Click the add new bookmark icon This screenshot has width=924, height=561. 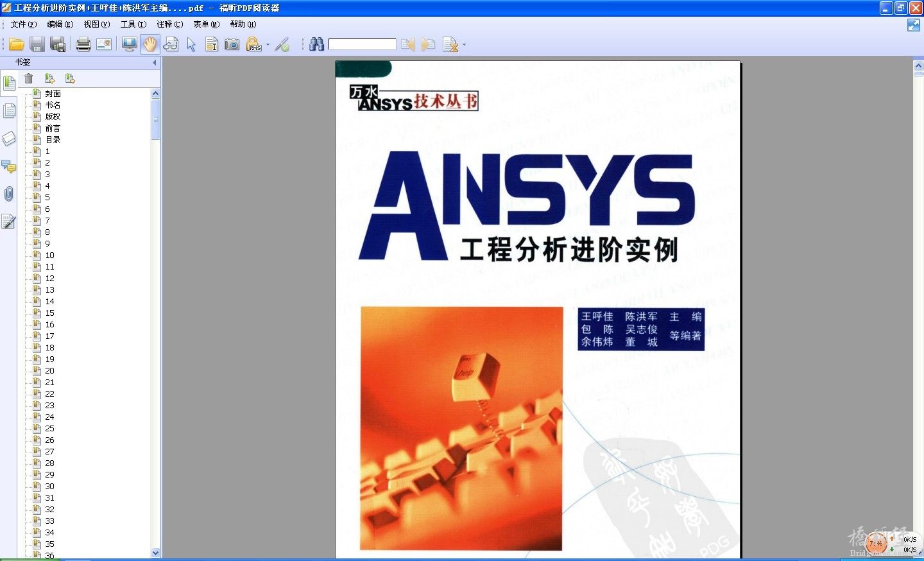coord(49,78)
